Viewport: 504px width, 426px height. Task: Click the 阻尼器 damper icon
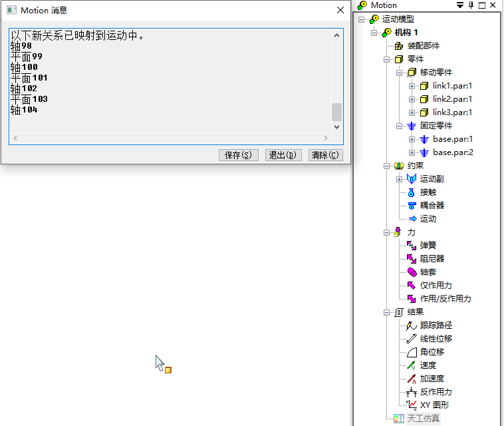coord(412,259)
